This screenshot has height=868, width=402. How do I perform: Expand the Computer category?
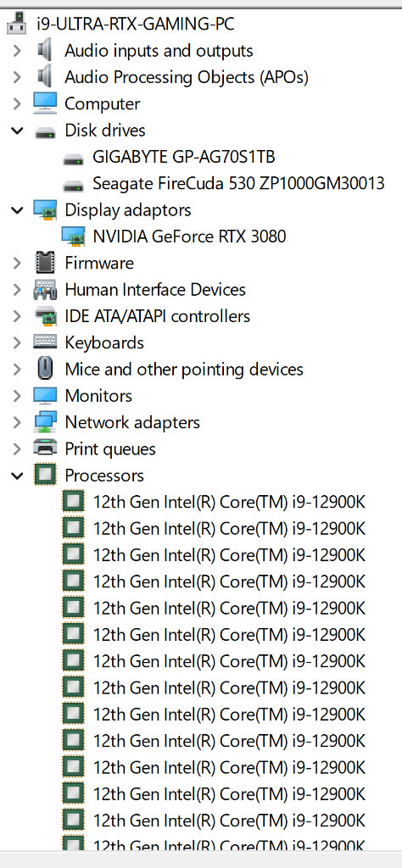click(17, 103)
